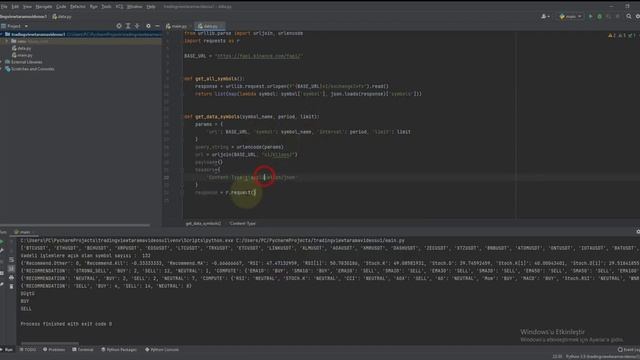Rerun program with green arrow in Run panel
The width and height of the screenshot is (640, 360).
click(x=2, y=242)
